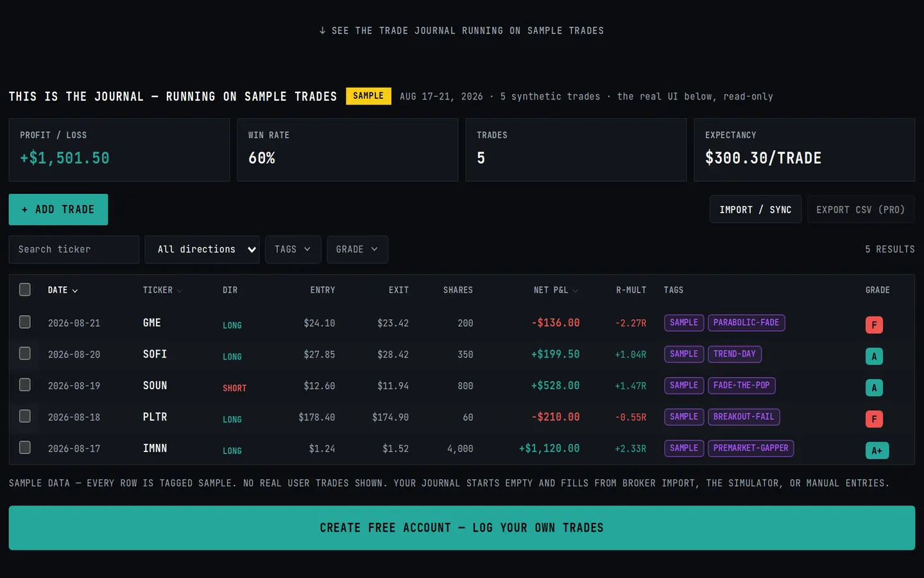The image size is (924, 578).
Task: Sort table by Net P&L column
Action: 556,290
